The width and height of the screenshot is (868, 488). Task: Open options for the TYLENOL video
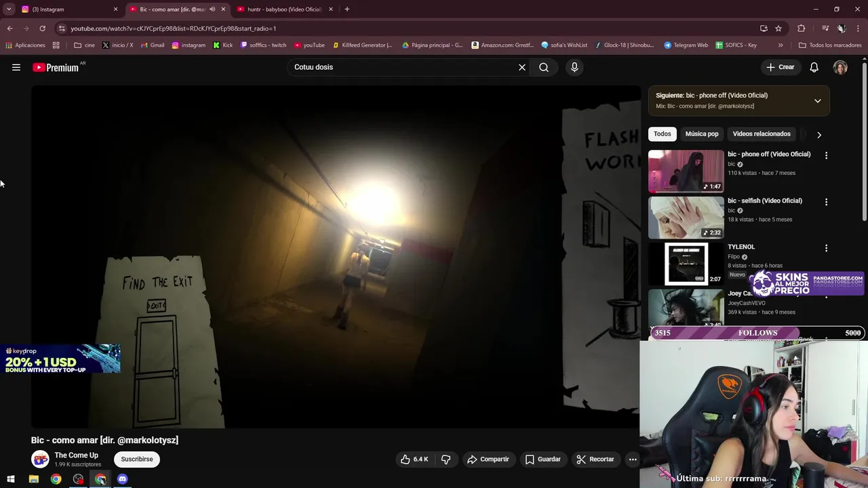tap(826, 248)
